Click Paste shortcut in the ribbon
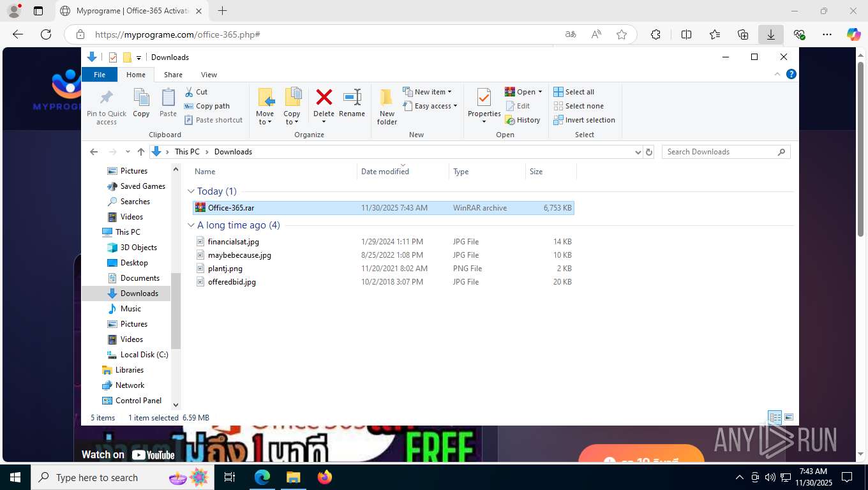The image size is (868, 490). 213,120
